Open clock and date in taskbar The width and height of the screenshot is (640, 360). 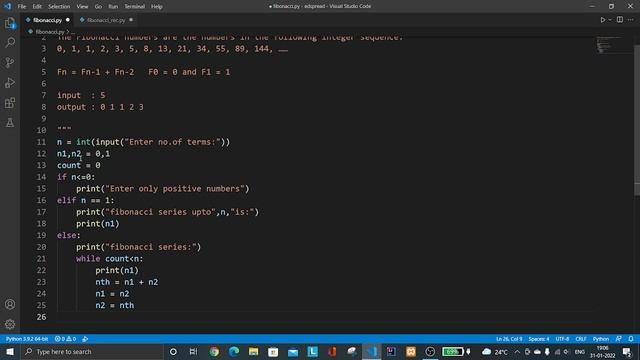(602, 352)
